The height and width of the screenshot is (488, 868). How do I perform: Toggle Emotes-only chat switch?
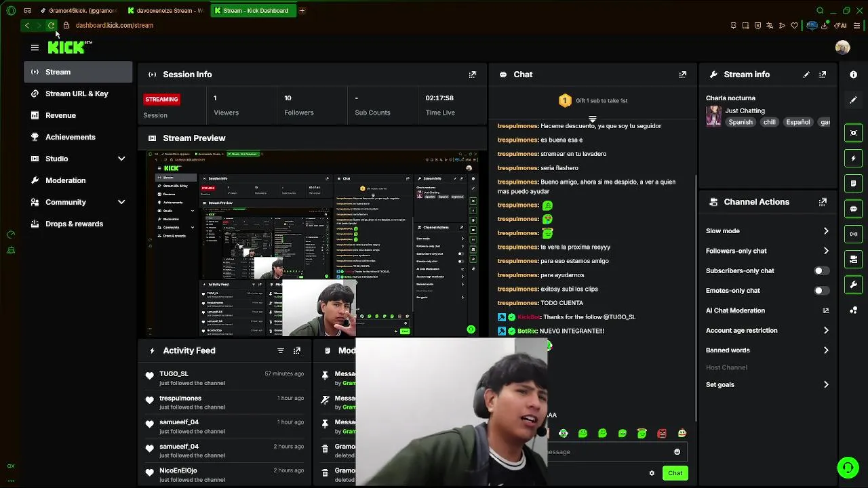(821, 291)
